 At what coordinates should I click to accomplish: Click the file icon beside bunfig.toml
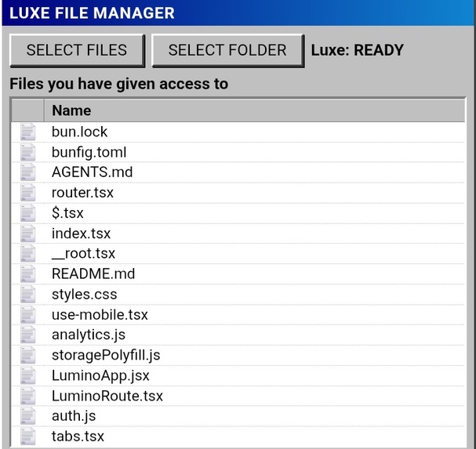click(28, 152)
